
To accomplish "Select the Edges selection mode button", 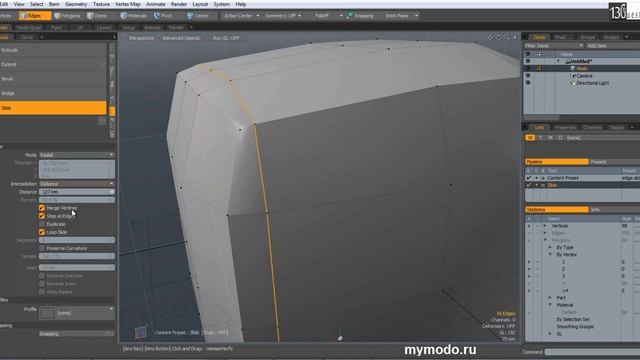I will tap(35, 16).
